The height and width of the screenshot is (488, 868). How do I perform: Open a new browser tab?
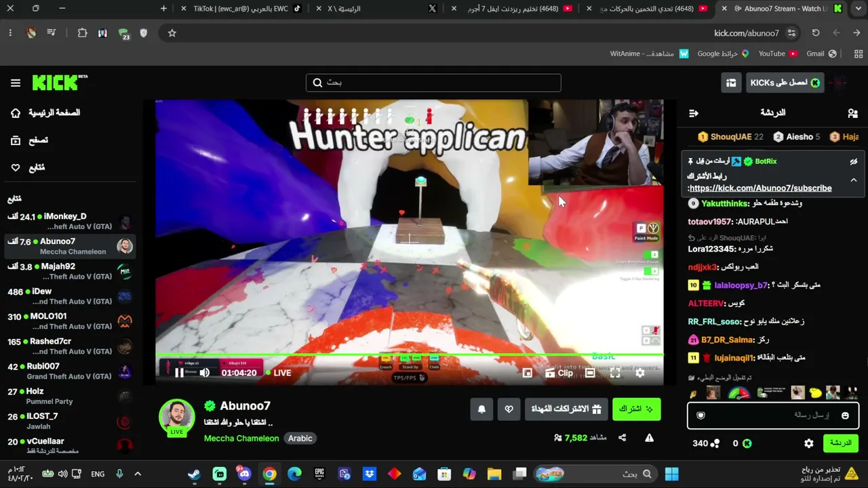coord(163,9)
